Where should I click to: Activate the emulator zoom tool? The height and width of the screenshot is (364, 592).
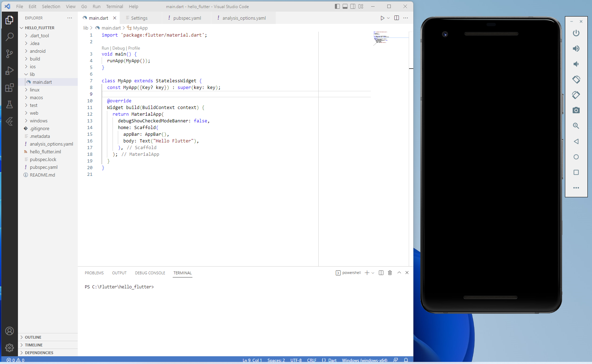(x=576, y=126)
